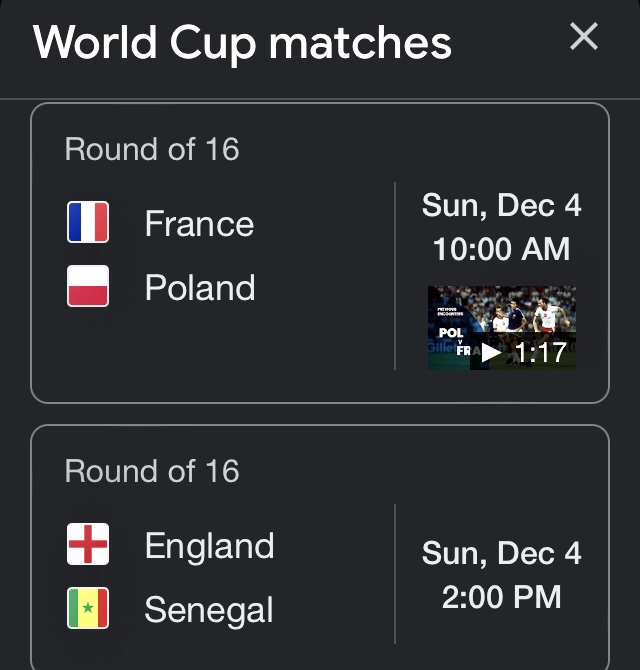Click the second Round of 16 label

coord(152,471)
